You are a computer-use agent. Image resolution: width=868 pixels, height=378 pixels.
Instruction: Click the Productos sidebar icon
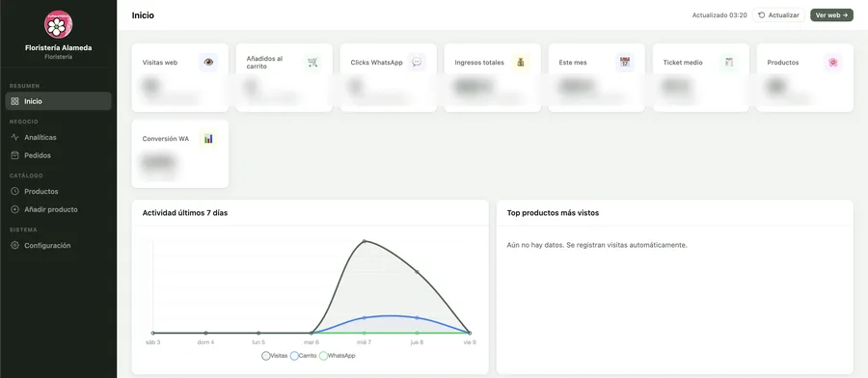coord(14,192)
